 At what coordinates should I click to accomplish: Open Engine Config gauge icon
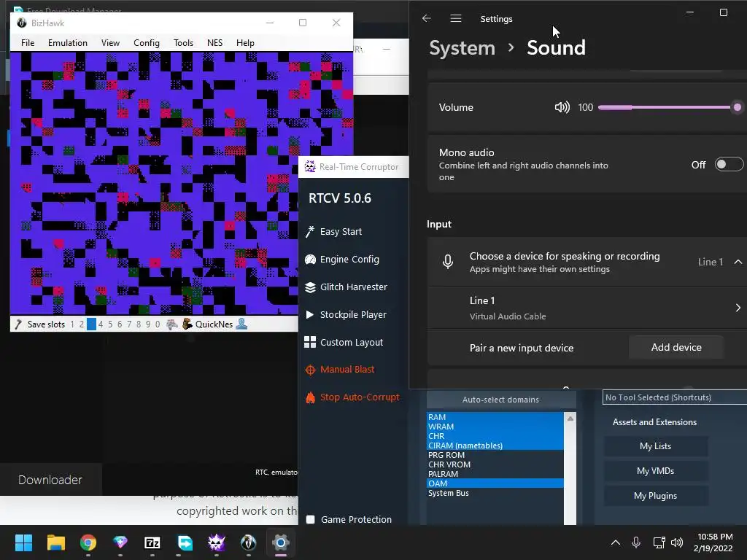310,260
